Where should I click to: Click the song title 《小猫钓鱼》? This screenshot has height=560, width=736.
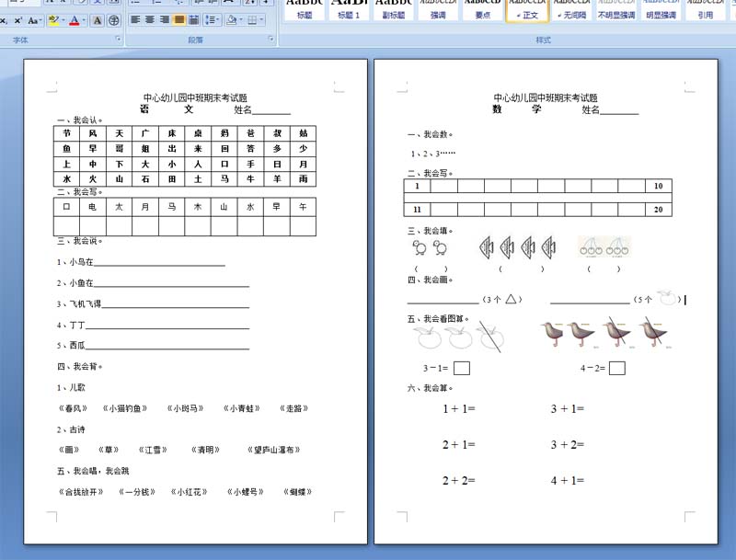[x=125, y=408]
